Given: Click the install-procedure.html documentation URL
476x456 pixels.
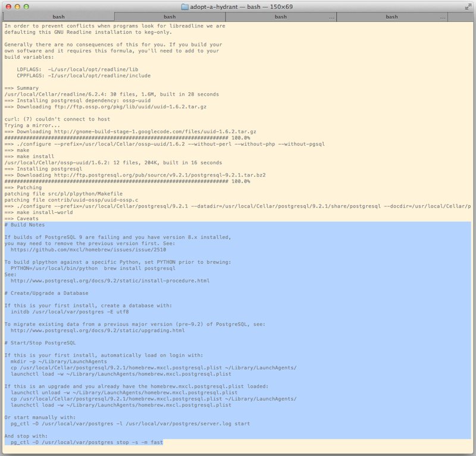Looking at the screenshot, I should coord(109,281).
